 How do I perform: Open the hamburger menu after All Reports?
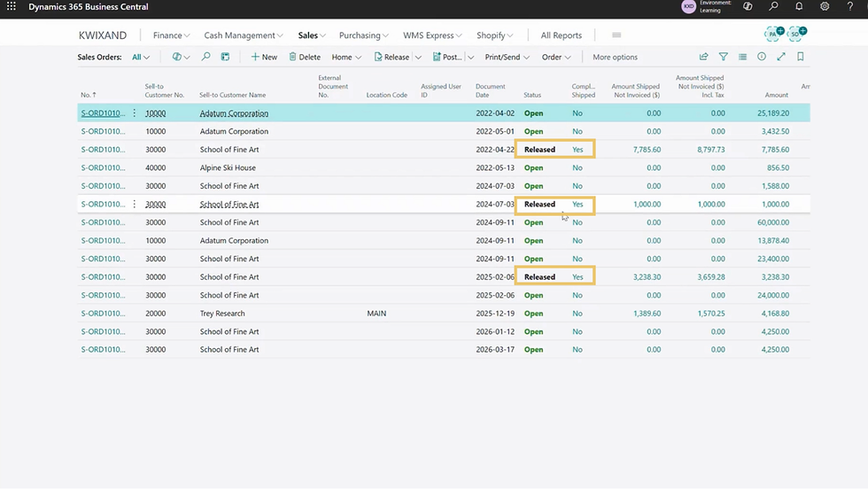tap(616, 35)
